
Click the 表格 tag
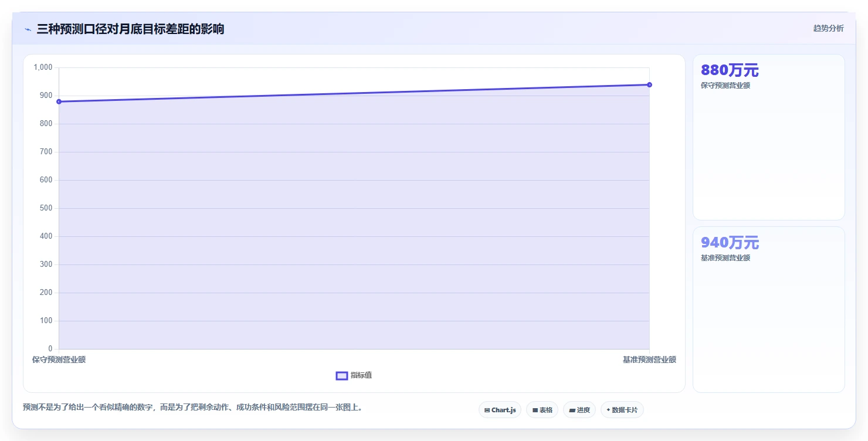click(x=542, y=410)
